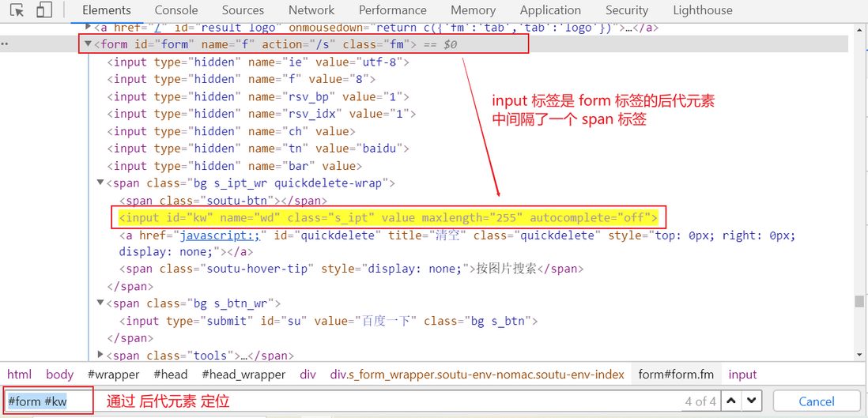Collapse span bg s_ipt_wr quickdelete-wrap node

pyautogui.click(x=100, y=183)
